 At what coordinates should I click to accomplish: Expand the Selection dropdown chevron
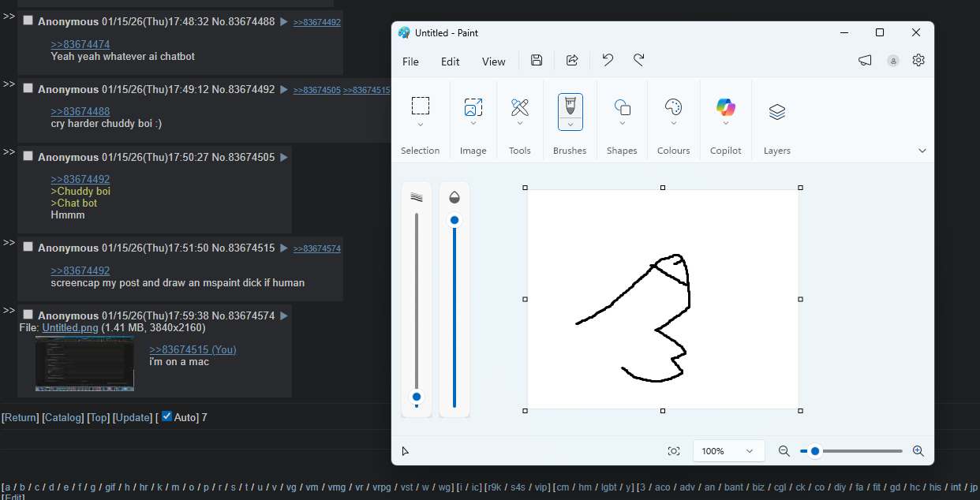tap(421, 125)
